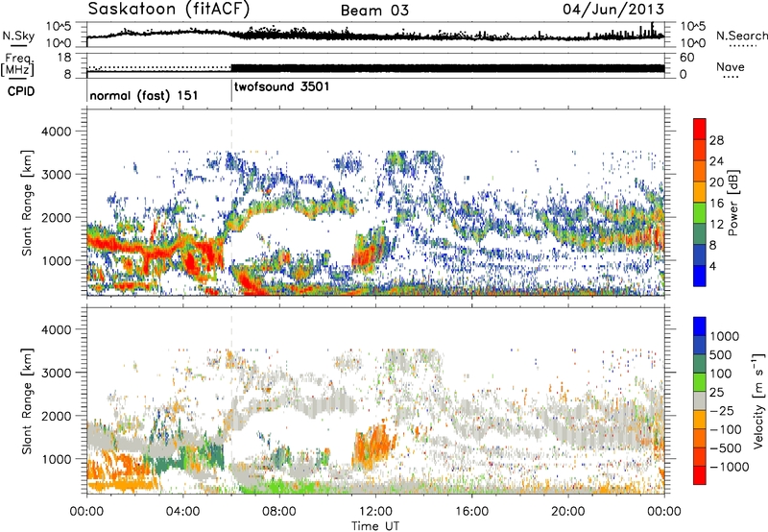Click the 'Nave' dotted line sample

click(731, 78)
